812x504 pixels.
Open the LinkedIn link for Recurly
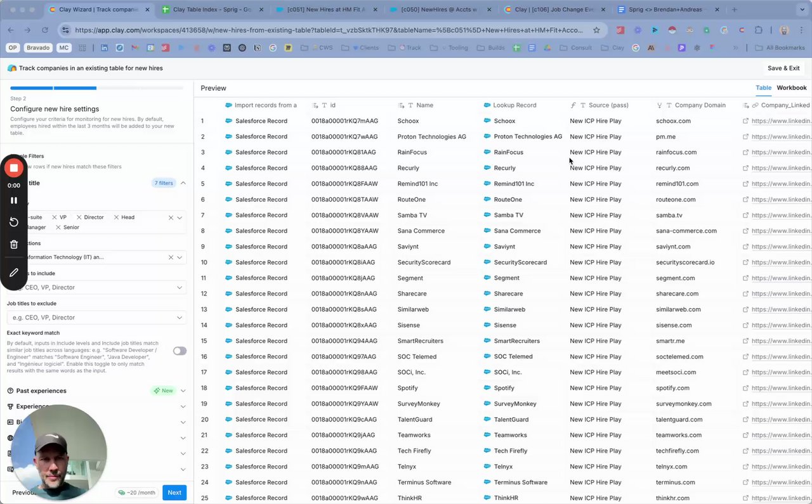[x=782, y=168]
